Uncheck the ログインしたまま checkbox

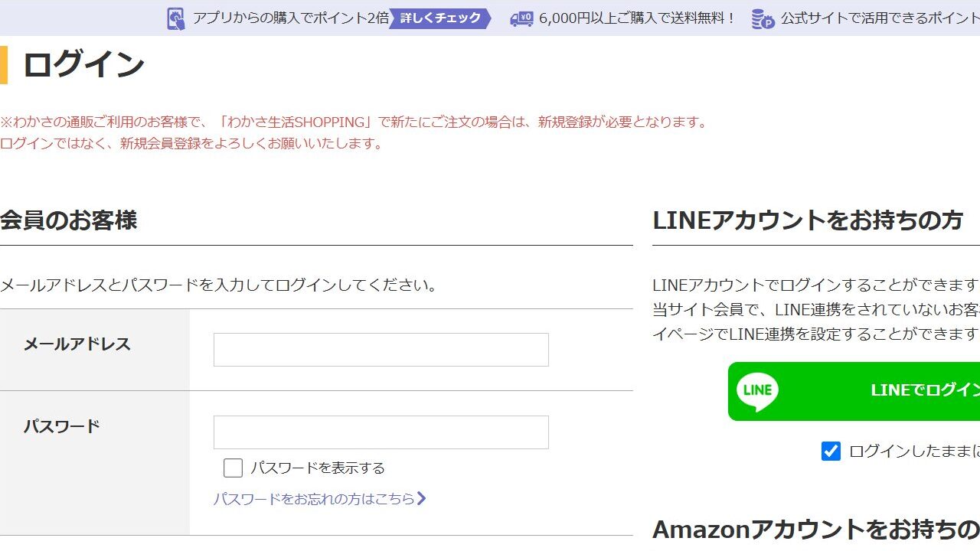tap(831, 451)
